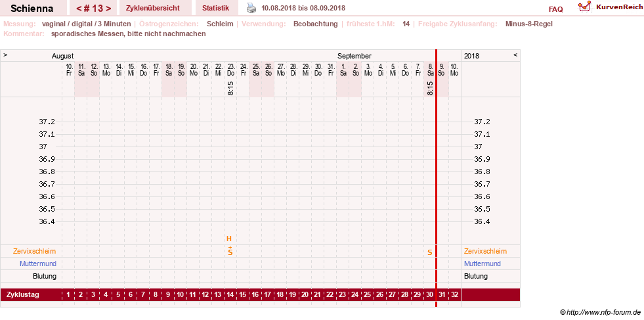644x320 pixels.
Task: Click the vaginal / digital / 3 Minuten value
Action: [86, 24]
